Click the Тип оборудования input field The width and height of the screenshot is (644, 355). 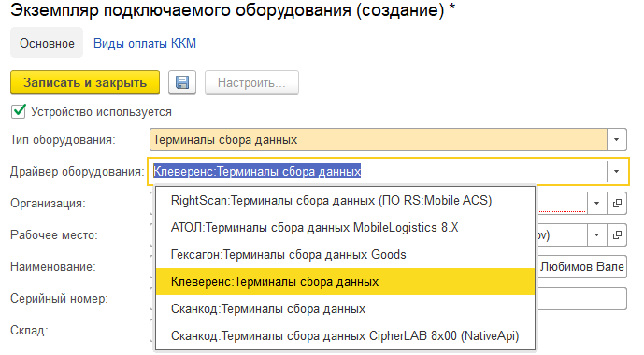(x=379, y=139)
